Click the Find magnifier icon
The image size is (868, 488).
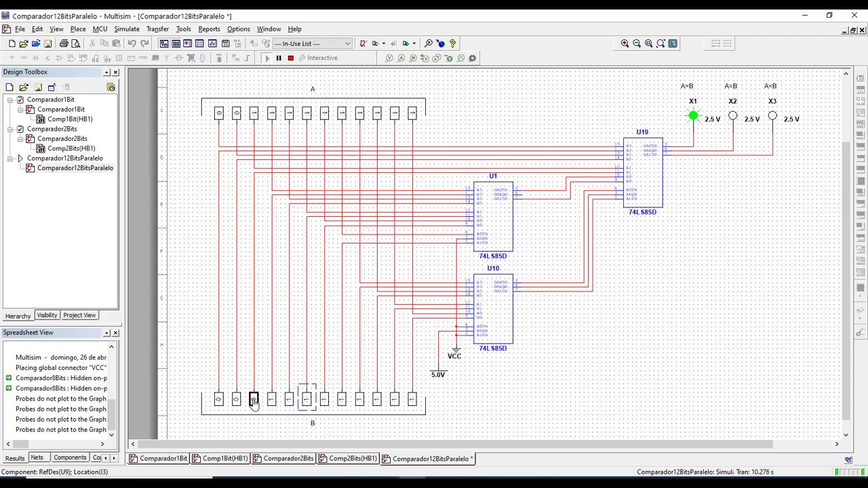pos(429,43)
